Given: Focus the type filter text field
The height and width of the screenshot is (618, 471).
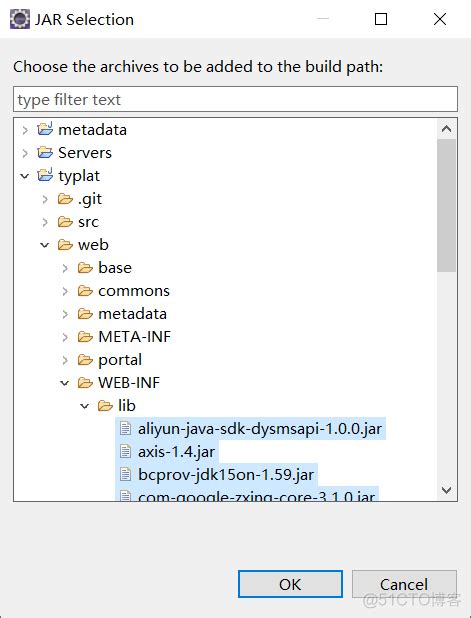Looking at the screenshot, I should [235, 99].
